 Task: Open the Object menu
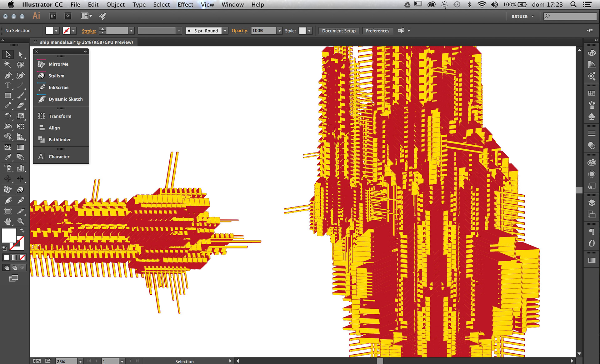click(115, 5)
